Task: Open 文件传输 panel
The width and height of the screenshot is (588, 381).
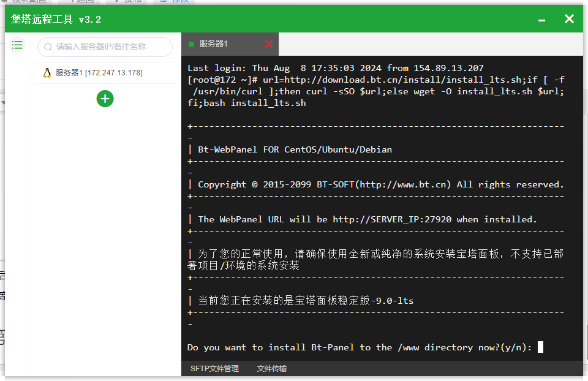Action: click(272, 369)
